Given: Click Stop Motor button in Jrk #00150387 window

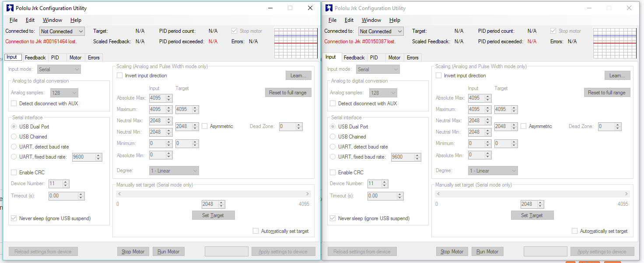Looking at the screenshot, I should tap(452, 252).
